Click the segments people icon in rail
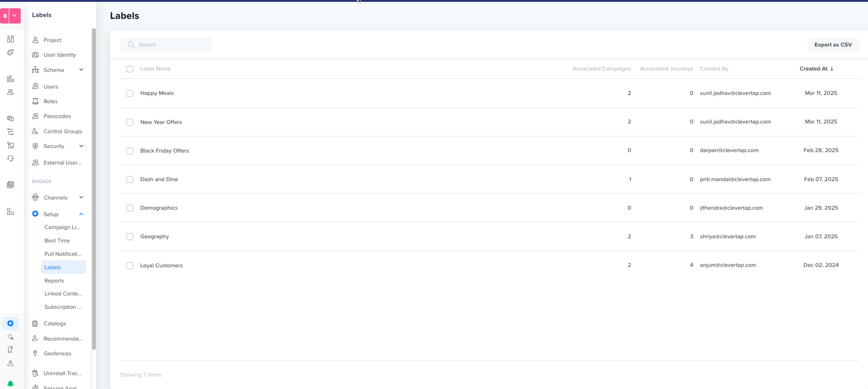The image size is (868, 389). (x=10, y=92)
